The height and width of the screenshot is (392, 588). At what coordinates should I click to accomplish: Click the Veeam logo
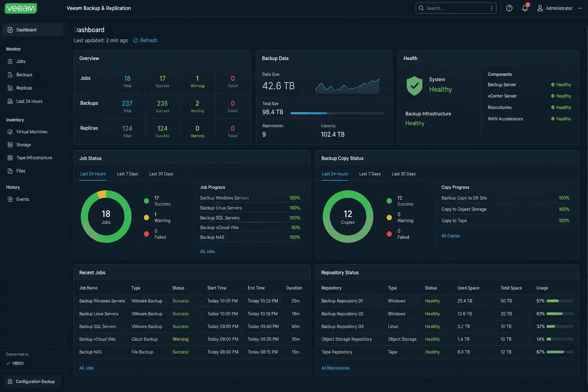click(x=21, y=8)
